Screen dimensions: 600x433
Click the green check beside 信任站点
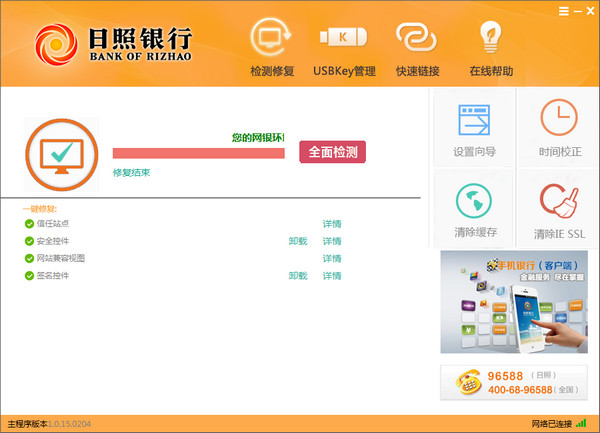[x=29, y=224]
